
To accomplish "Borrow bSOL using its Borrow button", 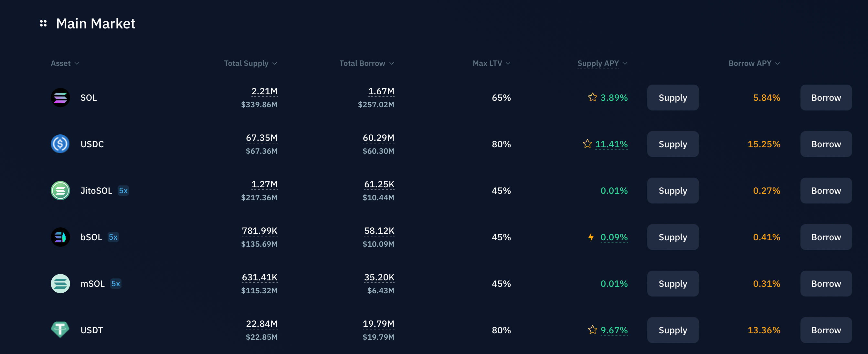I will pyautogui.click(x=826, y=237).
